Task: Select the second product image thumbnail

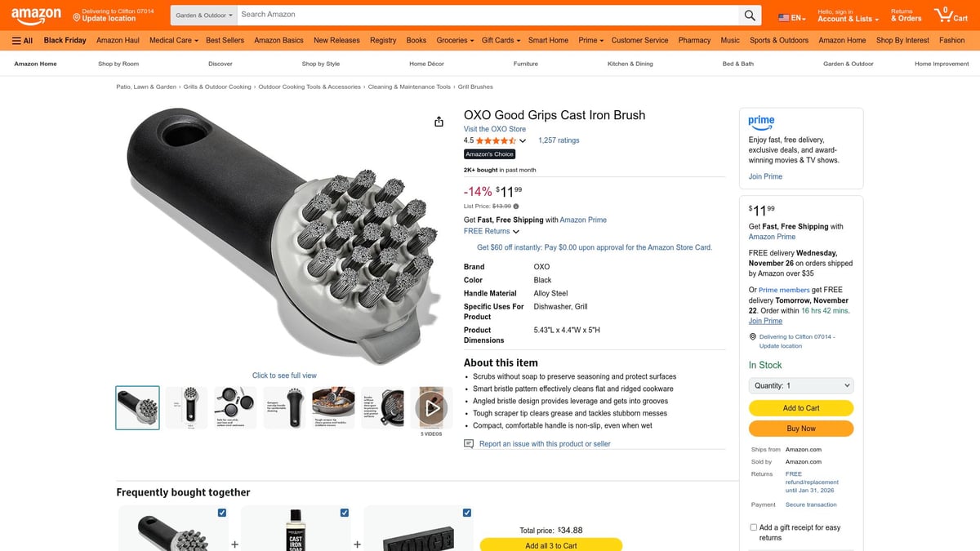Action: click(185, 407)
